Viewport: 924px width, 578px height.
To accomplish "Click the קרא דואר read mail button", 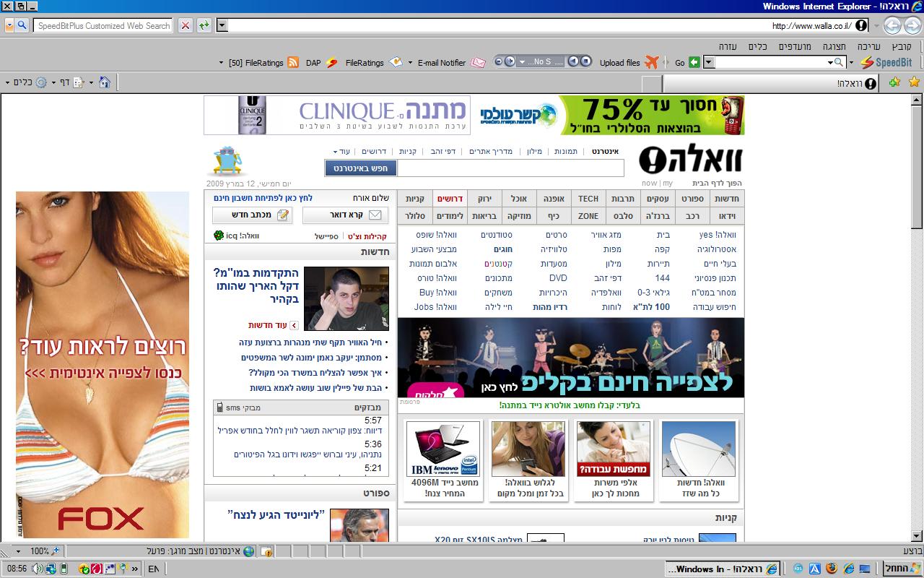I will click(x=345, y=215).
